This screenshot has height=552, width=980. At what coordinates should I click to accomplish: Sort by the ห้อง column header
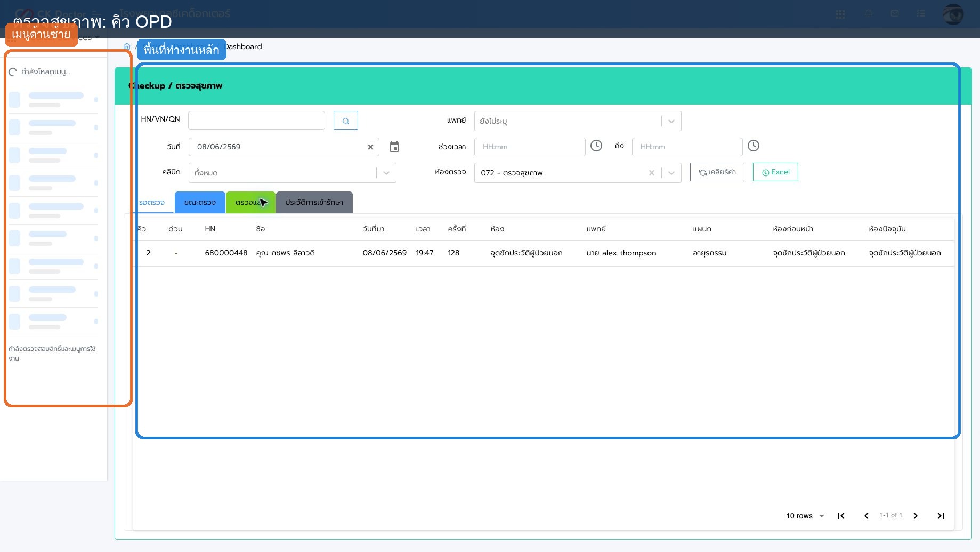click(x=497, y=229)
